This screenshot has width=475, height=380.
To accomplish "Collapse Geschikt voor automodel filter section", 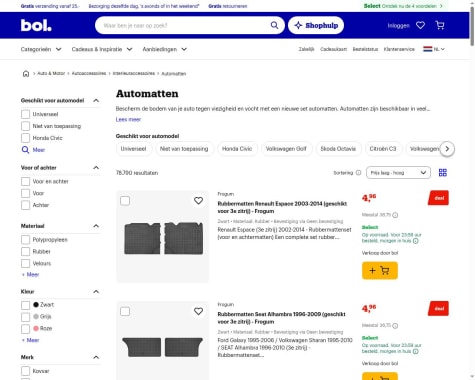I will [x=96, y=101].
